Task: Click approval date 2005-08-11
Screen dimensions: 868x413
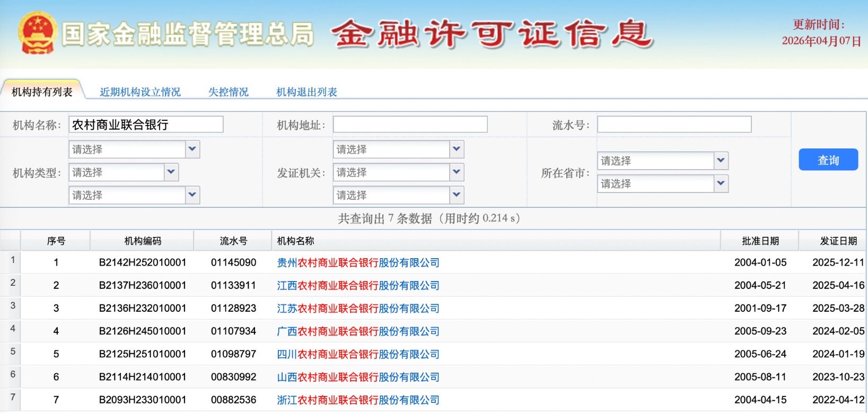Action: (x=760, y=377)
